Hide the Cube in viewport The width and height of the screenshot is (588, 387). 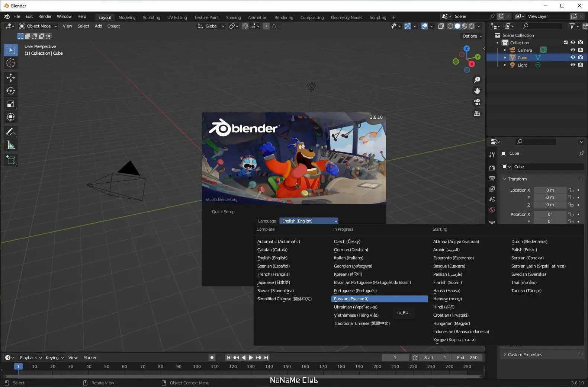coord(573,57)
